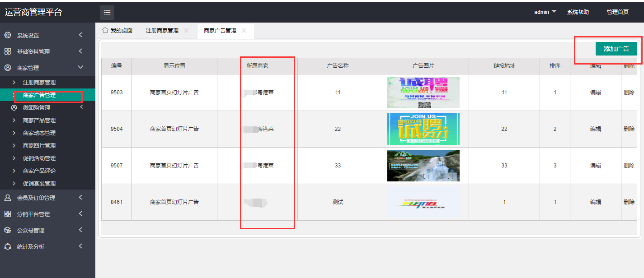644x278 pixels.
Task: Open the admin user dropdown
Action: pos(545,12)
